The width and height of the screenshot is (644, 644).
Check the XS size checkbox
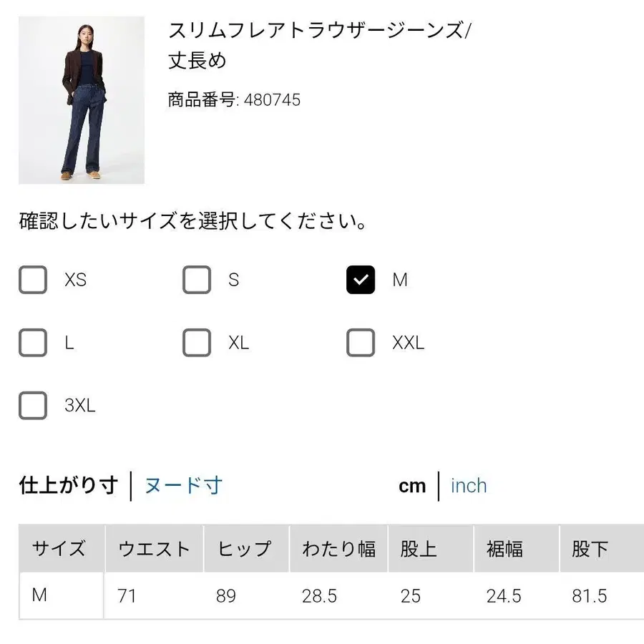coord(32,280)
